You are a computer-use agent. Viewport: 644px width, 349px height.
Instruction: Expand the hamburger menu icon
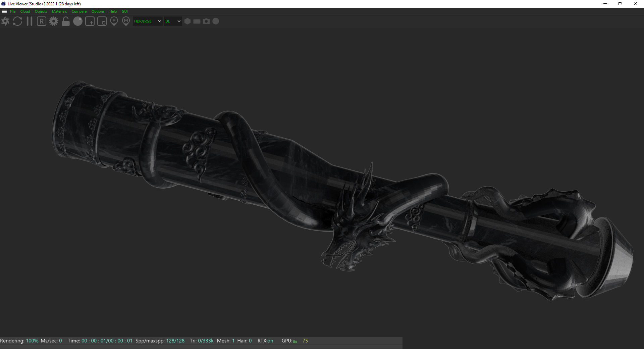(4, 11)
